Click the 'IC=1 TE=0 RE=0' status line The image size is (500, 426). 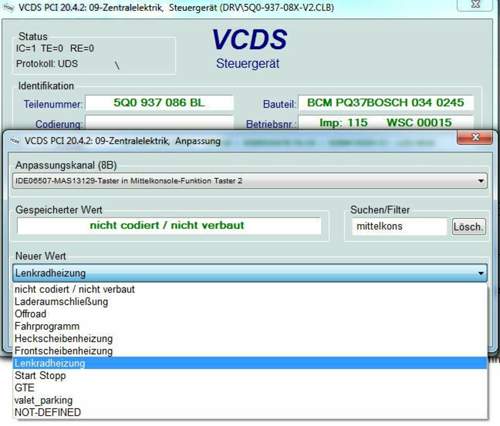[x=55, y=48]
